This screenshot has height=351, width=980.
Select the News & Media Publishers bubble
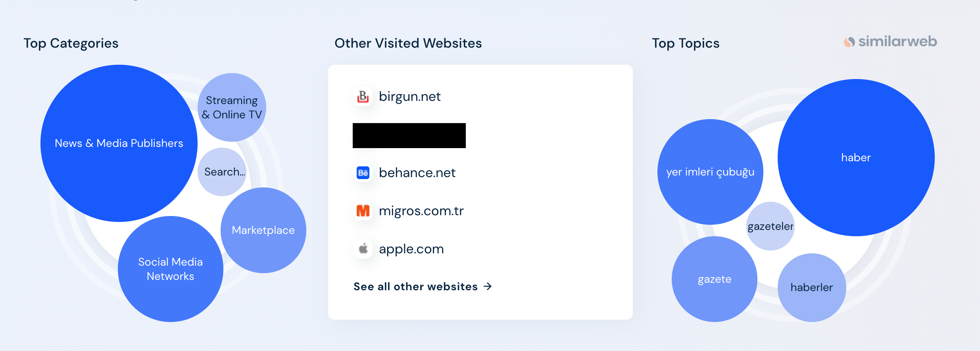119,143
